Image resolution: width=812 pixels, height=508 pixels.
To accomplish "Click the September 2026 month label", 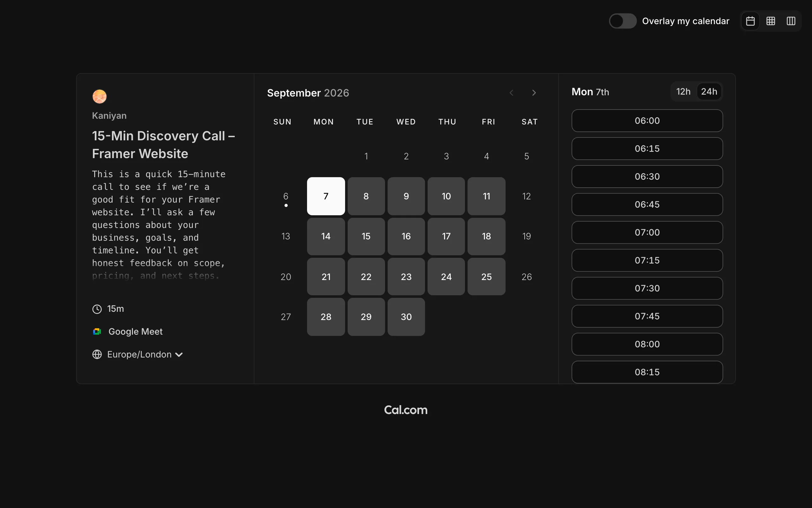I will pyautogui.click(x=308, y=93).
